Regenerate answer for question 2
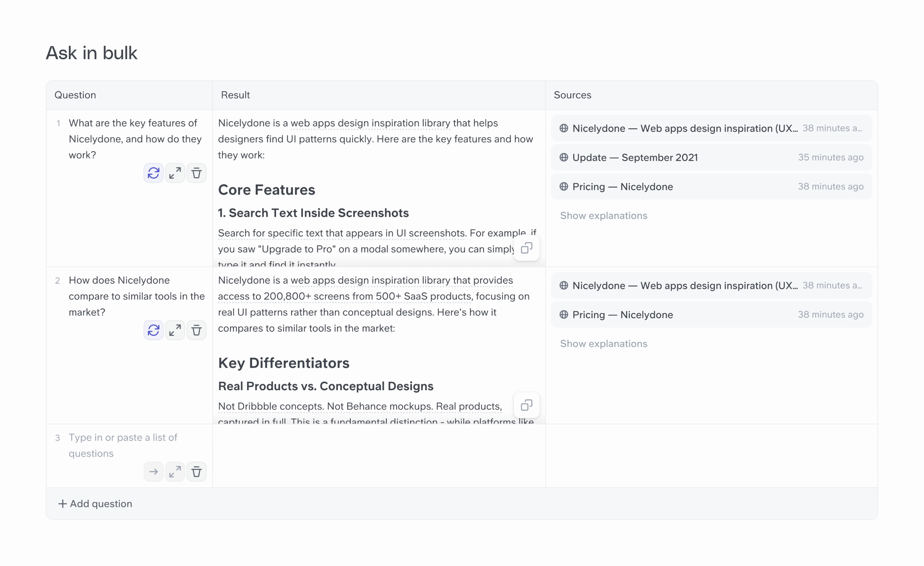 click(x=153, y=330)
